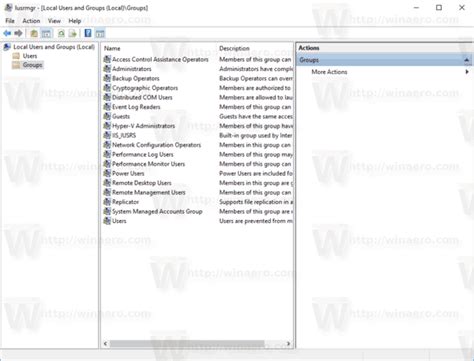The image size is (474, 361).
Task: Select Network Configuration Operators group
Action: [x=156, y=145]
